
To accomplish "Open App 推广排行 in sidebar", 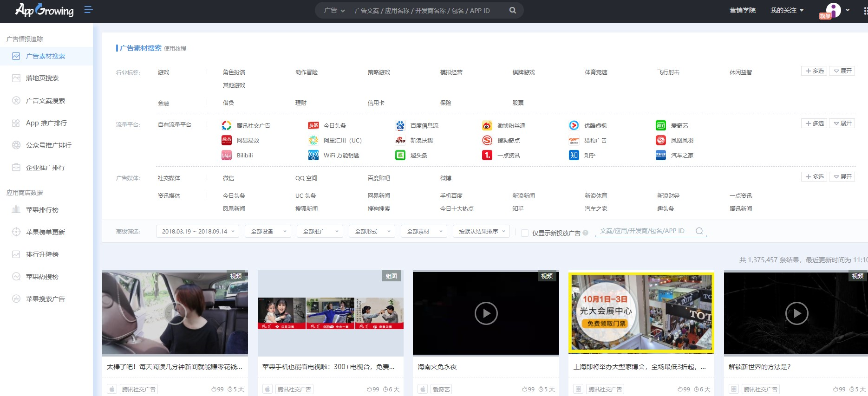I will (46, 123).
